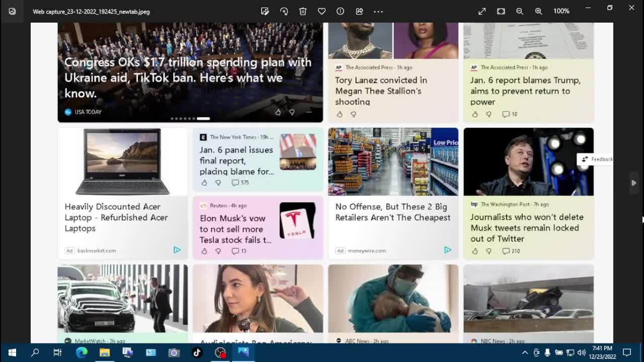Viewport: 644px width, 362px height.
Task: Show file info via the info icon
Action: pos(341,11)
